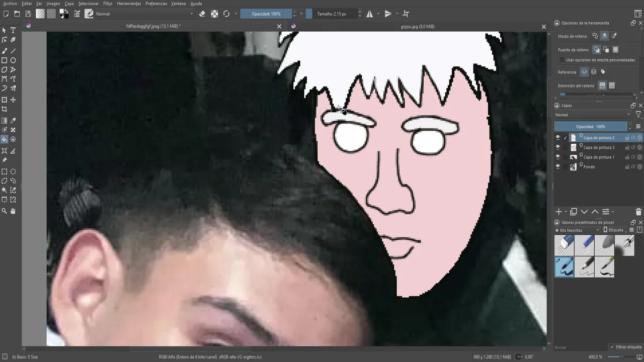Image resolution: width=644 pixels, height=362 pixels.
Task: Open the Archivo menu
Action: (x=10, y=4)
